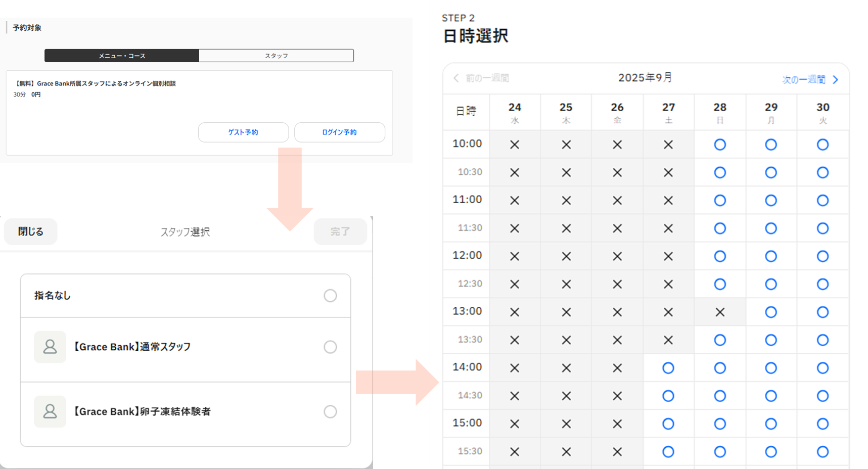The height and width of the screenshot is (469, 868).
Task: Select the 27th 14:00 available slot circle
Action: click(x=668, y=368)
